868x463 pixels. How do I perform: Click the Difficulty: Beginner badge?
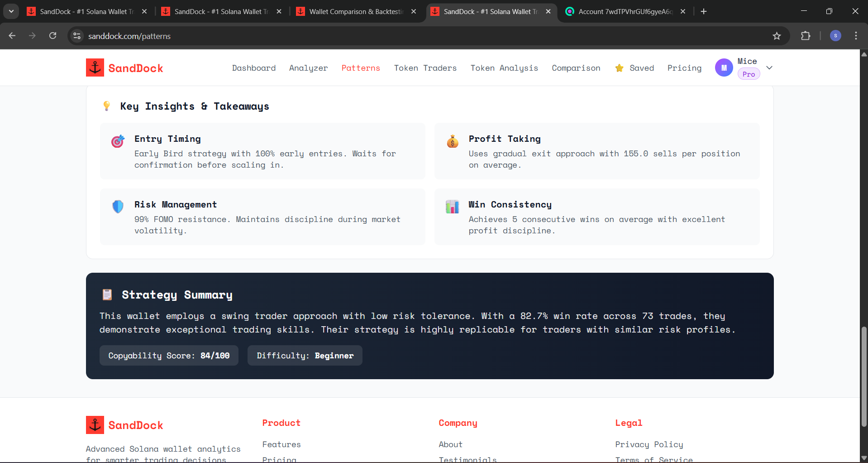tap(305, 356)
